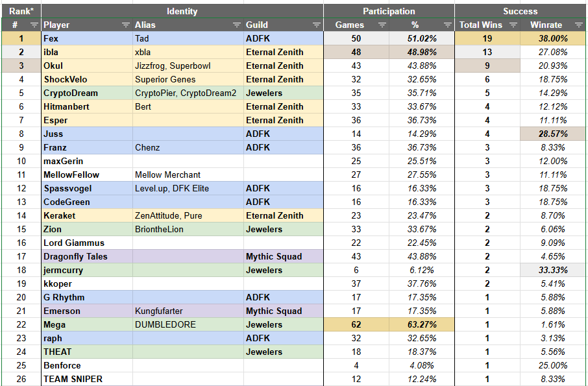Select the winrate cell 33.33%

click(x=553, y=270)
